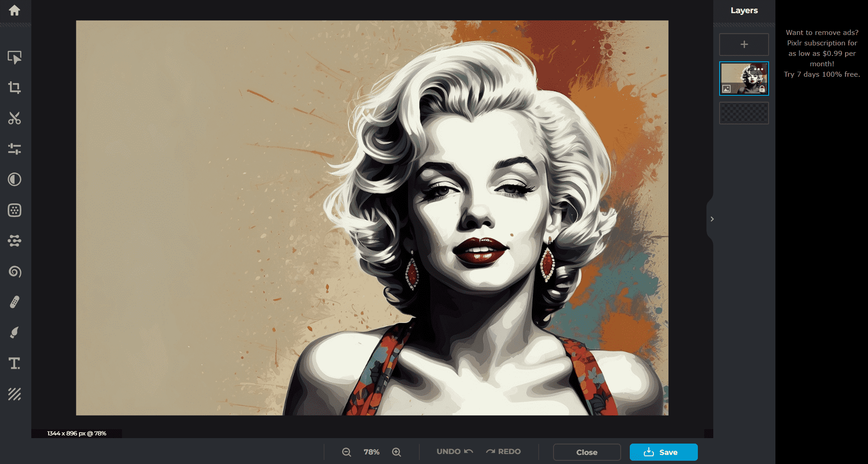
Task: Open the Crop tool
Action: (x=15, y=88)
